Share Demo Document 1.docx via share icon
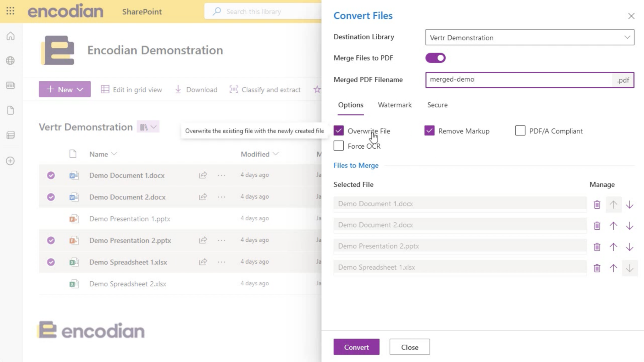Image resolution: width=644 pixels, height=362 pixels. click(203, 175)
